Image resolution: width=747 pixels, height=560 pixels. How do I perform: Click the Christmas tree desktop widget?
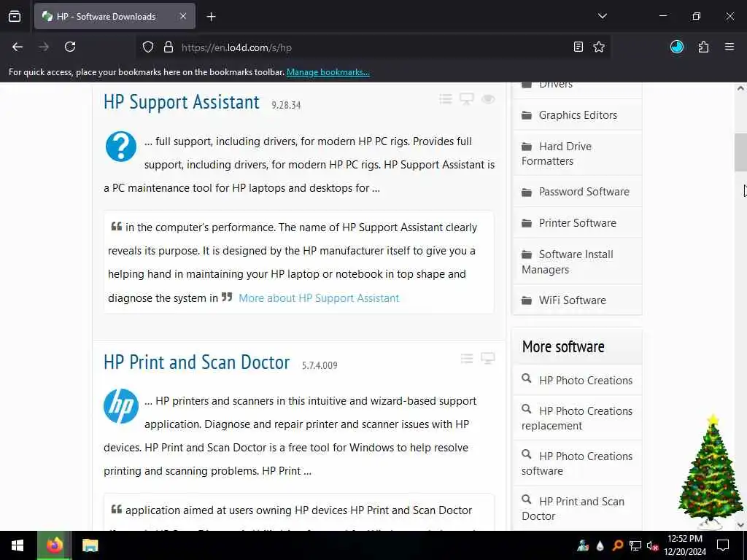coord(711,472)
